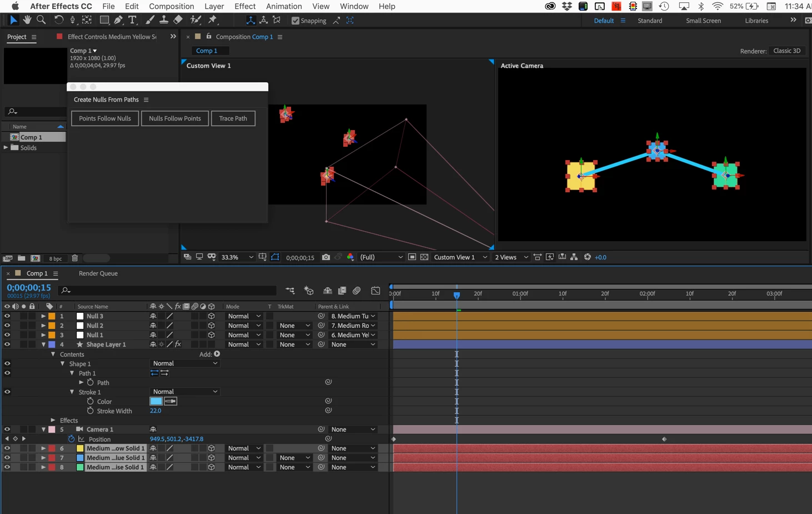Toggle the Snapping checkbox
The image size is (812, 514).
[x=295, y=21]
